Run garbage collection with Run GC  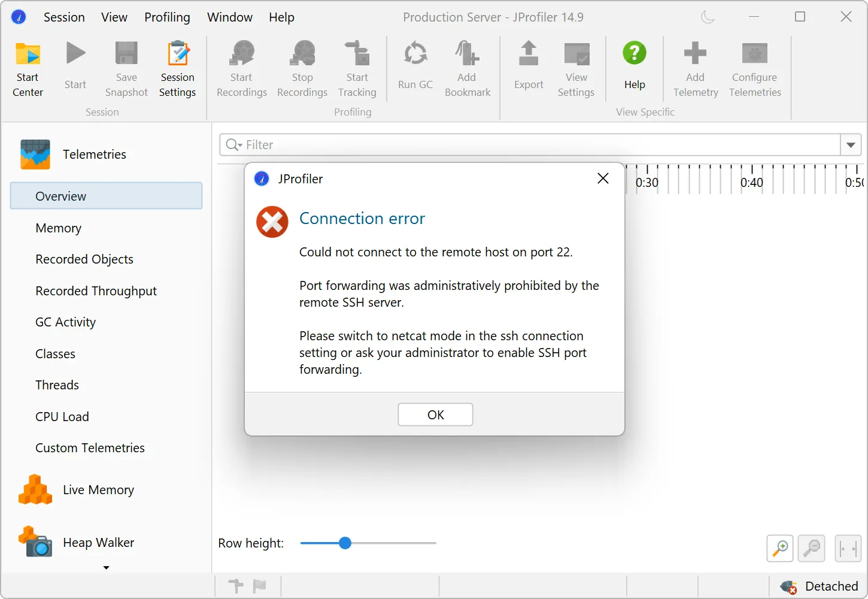click(415, 66)
